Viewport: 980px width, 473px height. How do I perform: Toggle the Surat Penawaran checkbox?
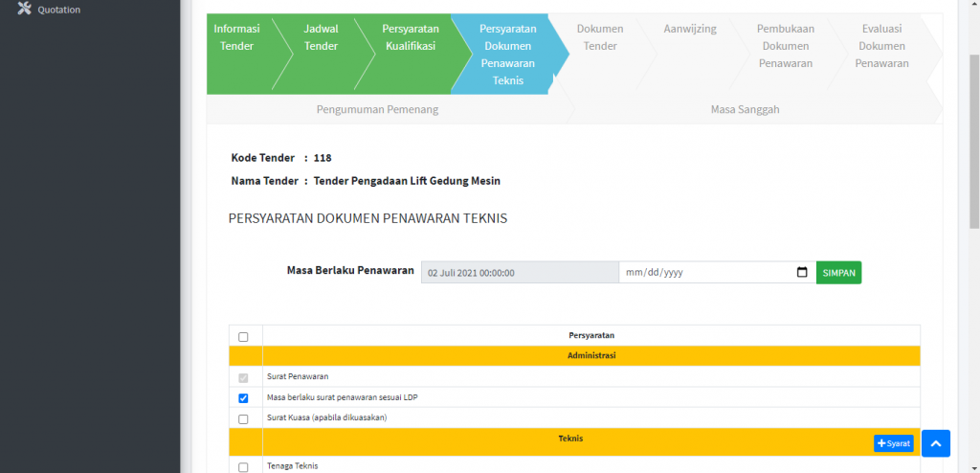243,378
